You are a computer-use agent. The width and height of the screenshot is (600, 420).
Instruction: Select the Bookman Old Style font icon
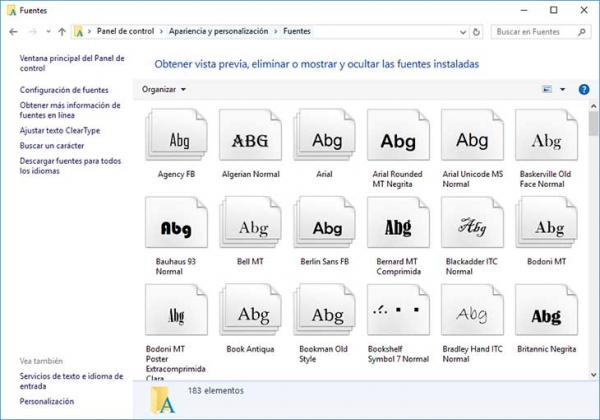point(324,310)
